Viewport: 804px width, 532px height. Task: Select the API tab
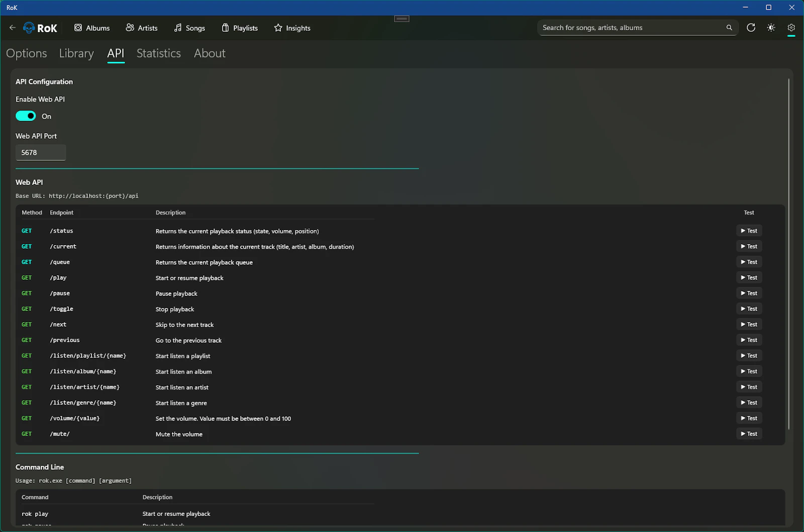[x=116, y=53]
